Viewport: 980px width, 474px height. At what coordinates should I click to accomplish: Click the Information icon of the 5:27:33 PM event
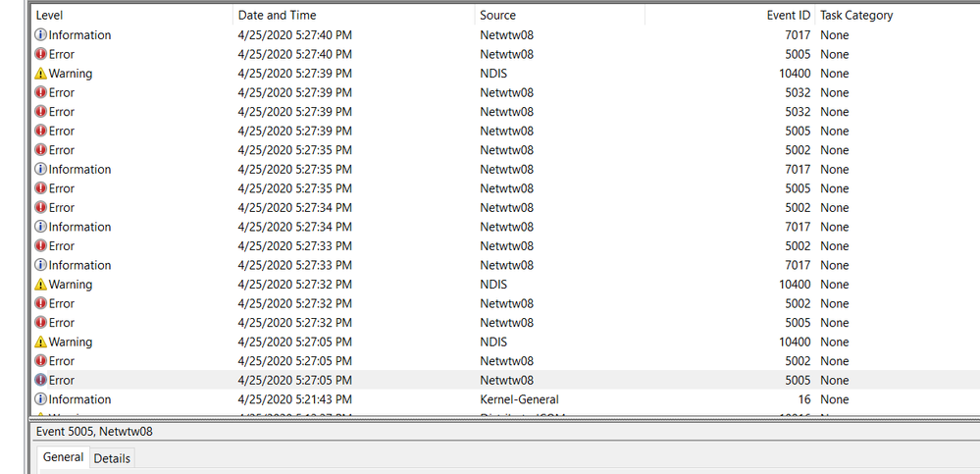click(x=40, y=265)
